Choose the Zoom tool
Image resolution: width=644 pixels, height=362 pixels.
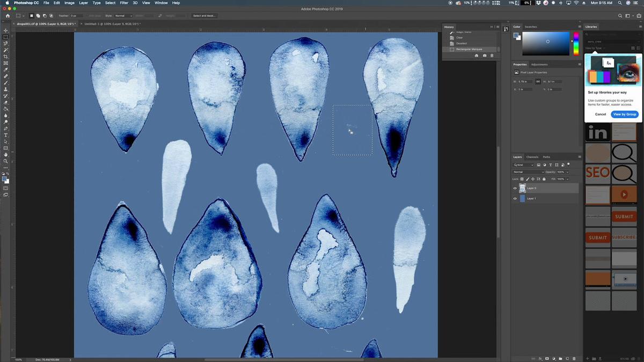[x=6, y=162]
